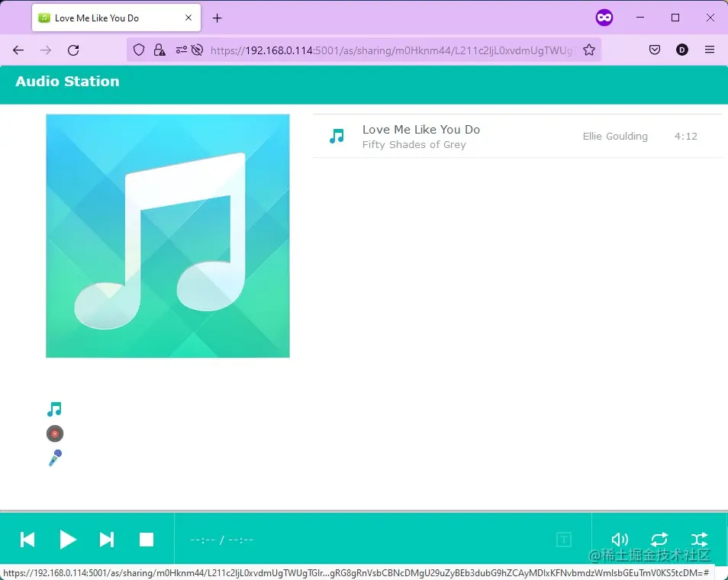728x580 pixels.
Task: Start playback with the play button
Action: point(68,540)
